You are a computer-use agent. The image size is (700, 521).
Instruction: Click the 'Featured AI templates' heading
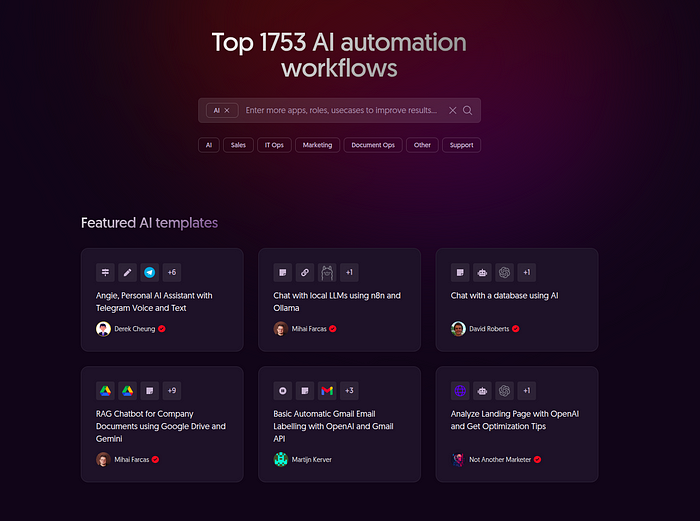pos(150,223)
